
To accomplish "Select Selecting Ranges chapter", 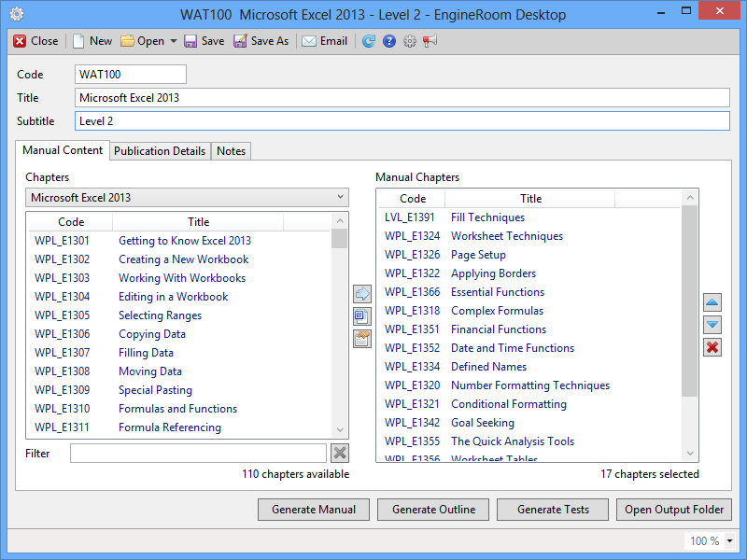I will click(x=179, y=315).
